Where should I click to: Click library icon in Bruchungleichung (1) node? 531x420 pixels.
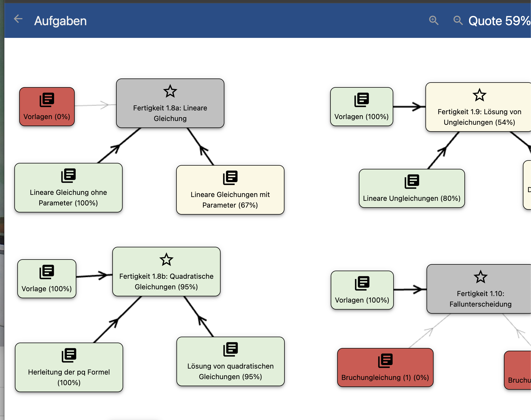pos(385,360)
